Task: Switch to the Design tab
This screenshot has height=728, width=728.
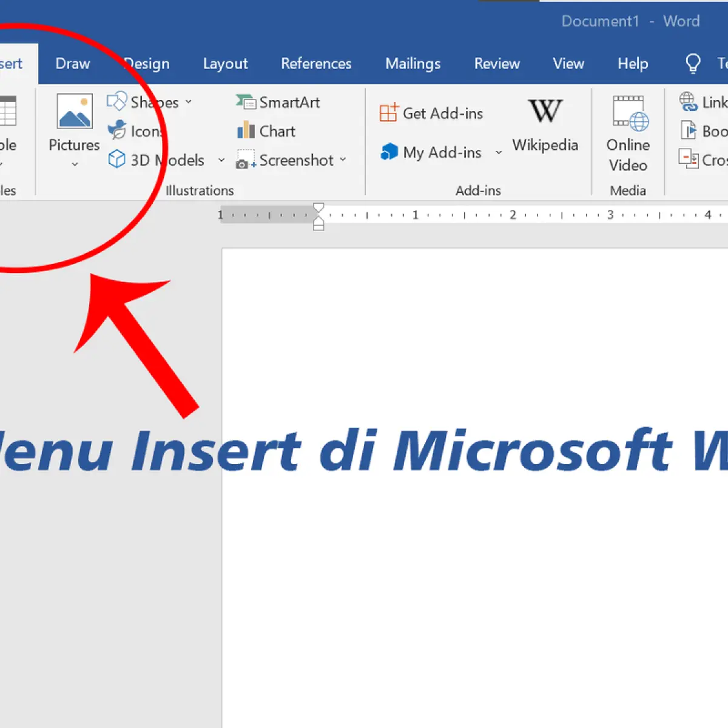Action: (x=147, y=64)
